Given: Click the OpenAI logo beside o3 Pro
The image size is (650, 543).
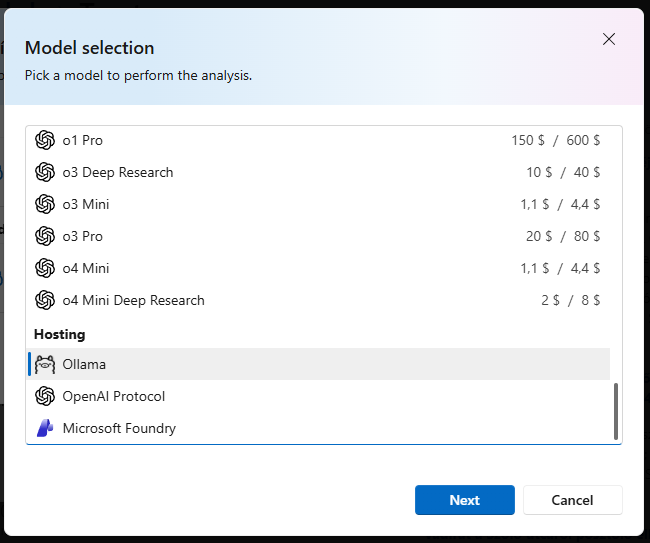Looking at the screenshot, I should click(x=45, y=236).
